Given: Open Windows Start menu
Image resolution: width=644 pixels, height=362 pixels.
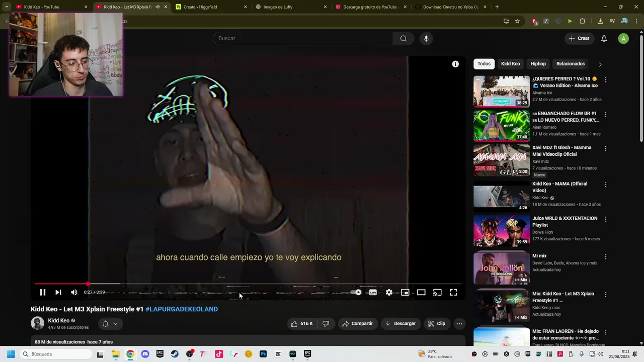Looking at the screenshot, I should point(11,354).
